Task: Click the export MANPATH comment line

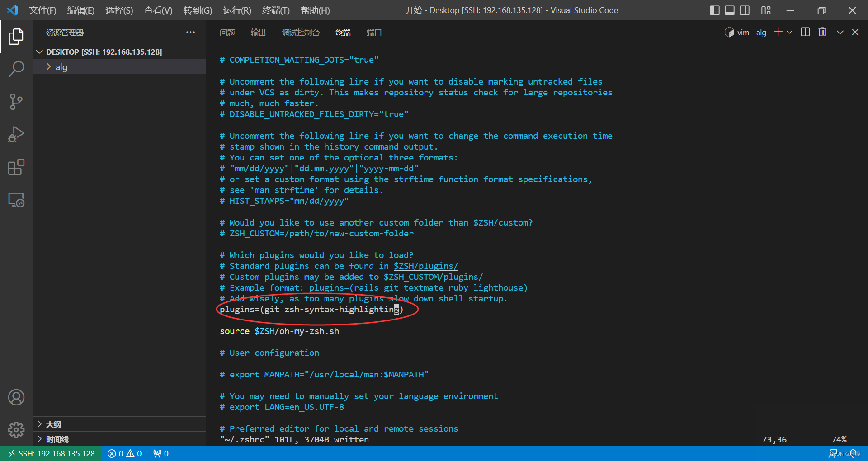Action: [x=324, y=374]
